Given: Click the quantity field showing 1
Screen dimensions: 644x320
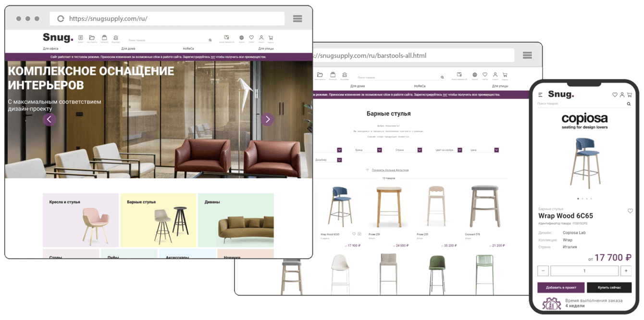Looking at the screenshot, I should pos(584,271).
